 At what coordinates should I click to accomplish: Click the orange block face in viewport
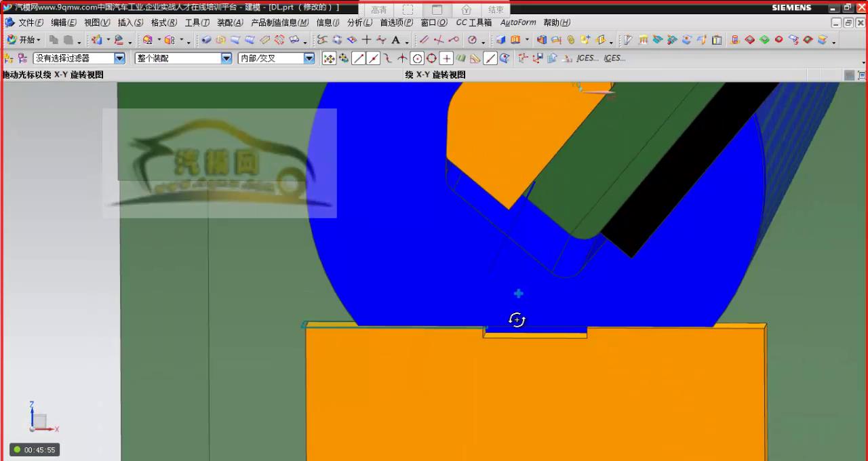pos(536,400)
